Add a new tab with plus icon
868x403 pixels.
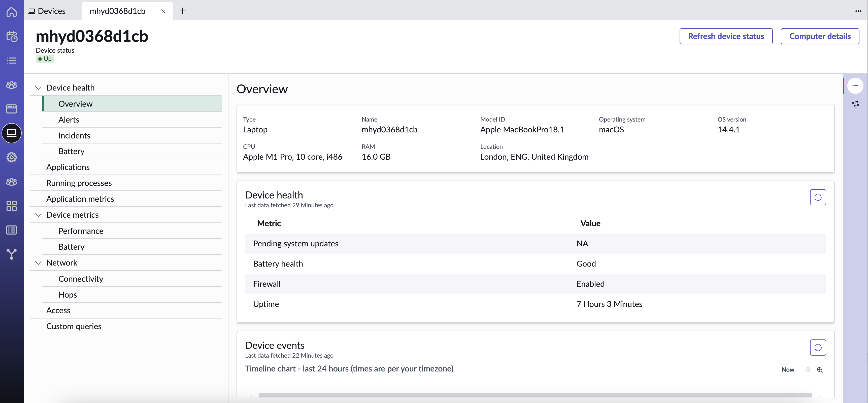pyautogui.click(x=182, y=11)
